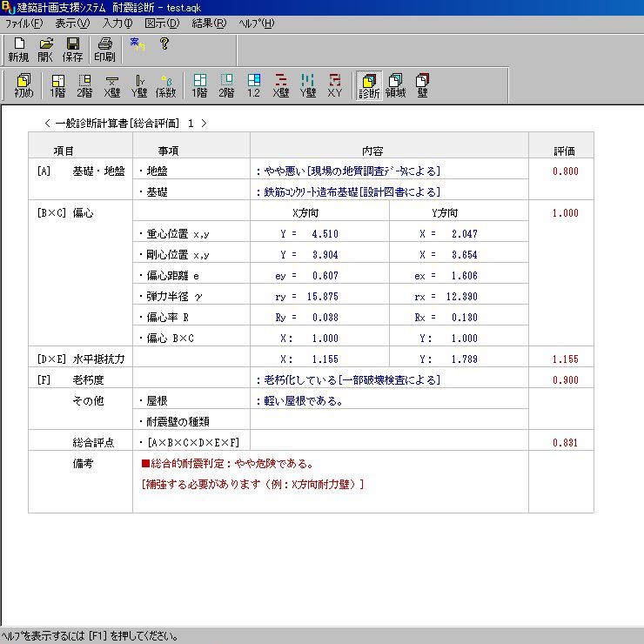The width and height of the screenshot is (644, 644).
Task: Select the 初め input icon
Action: pos(23,85)
